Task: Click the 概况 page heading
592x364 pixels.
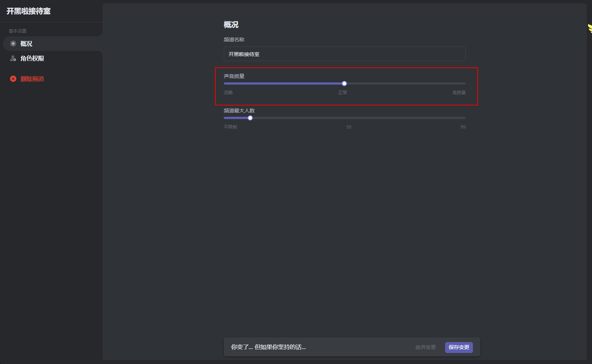Action: pyautogui.click(x=231, y=25)
